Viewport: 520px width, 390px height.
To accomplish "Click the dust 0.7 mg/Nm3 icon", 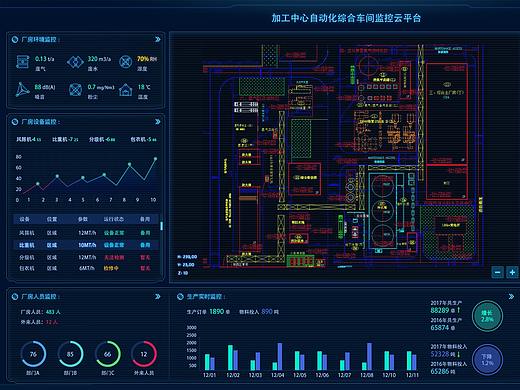I will click(75, 90).
